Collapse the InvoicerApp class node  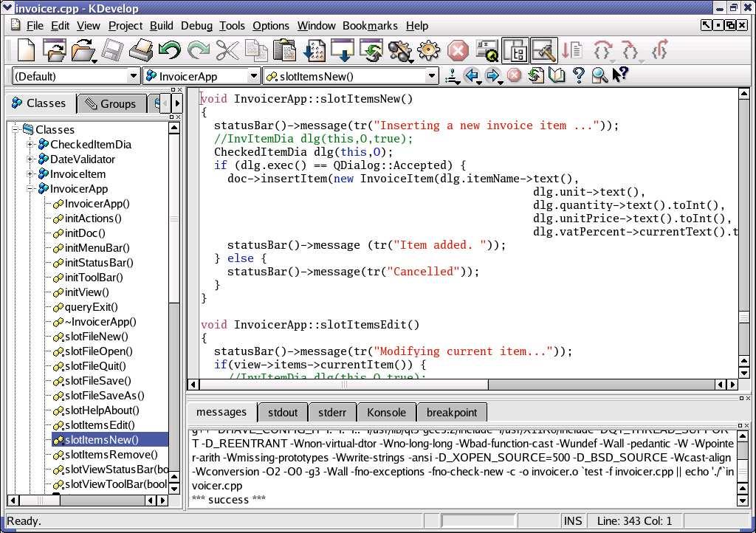pyautogui.click(x=30, y=189)
